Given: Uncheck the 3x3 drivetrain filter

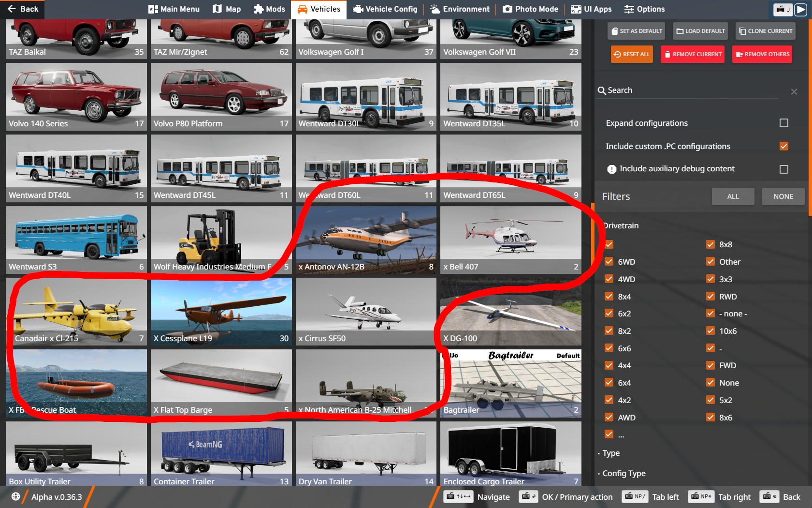Looking at the screenshot, I should 710,279.
